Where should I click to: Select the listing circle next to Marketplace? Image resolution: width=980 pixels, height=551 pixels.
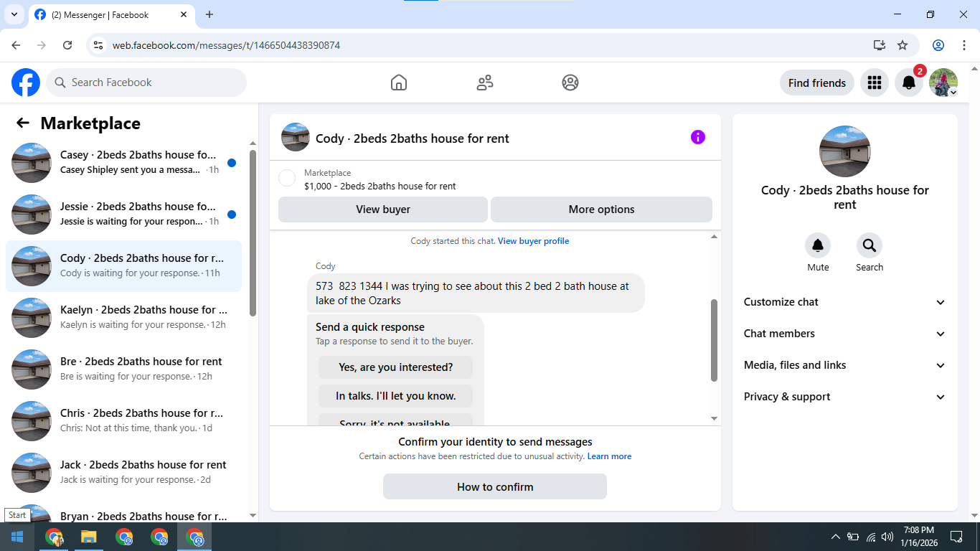(287, 179)
